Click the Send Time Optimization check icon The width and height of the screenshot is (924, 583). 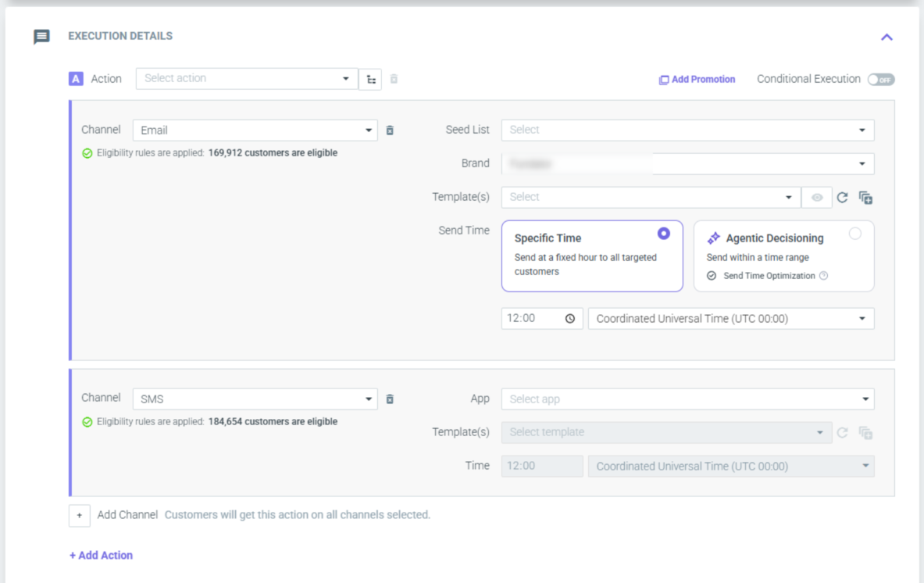click(x=712, y=276)
